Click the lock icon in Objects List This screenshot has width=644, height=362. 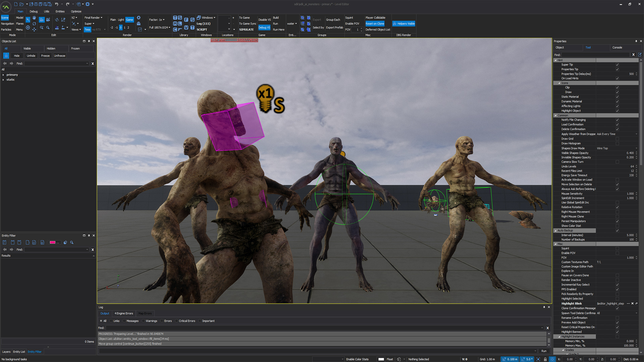[x=6, y=56]
